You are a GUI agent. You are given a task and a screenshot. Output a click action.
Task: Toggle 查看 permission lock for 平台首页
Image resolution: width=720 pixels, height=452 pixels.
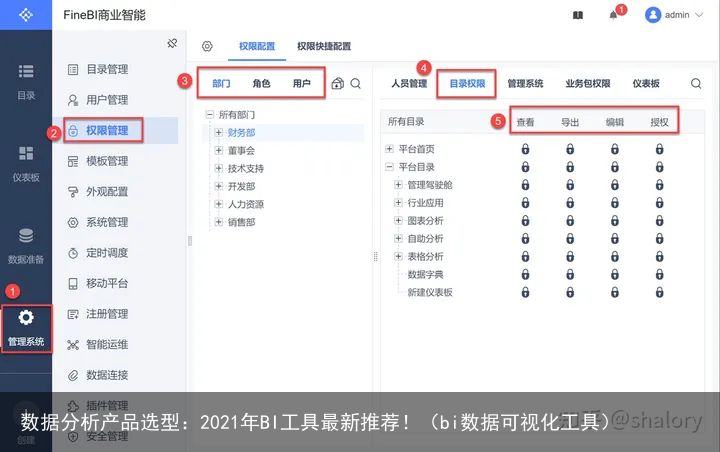pyautogui.click(x=525, y=149)
